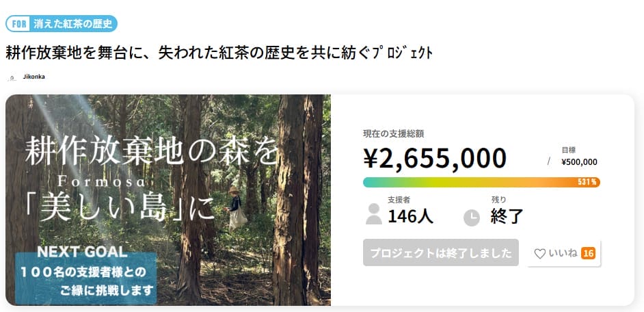Click the 146人 supporters count
Image resolution: width=644 pixels, height=312 pixels.
410,216
